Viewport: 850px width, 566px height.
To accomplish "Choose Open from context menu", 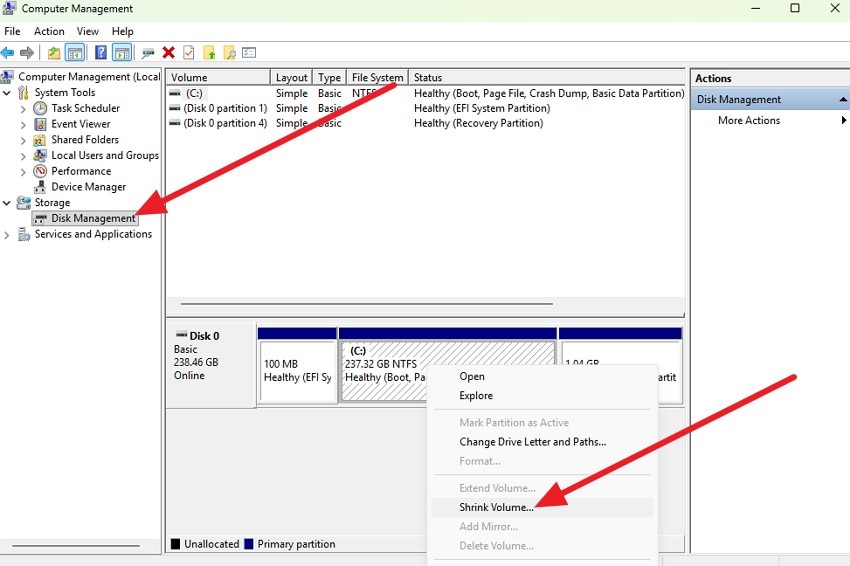I will [542, 376].
